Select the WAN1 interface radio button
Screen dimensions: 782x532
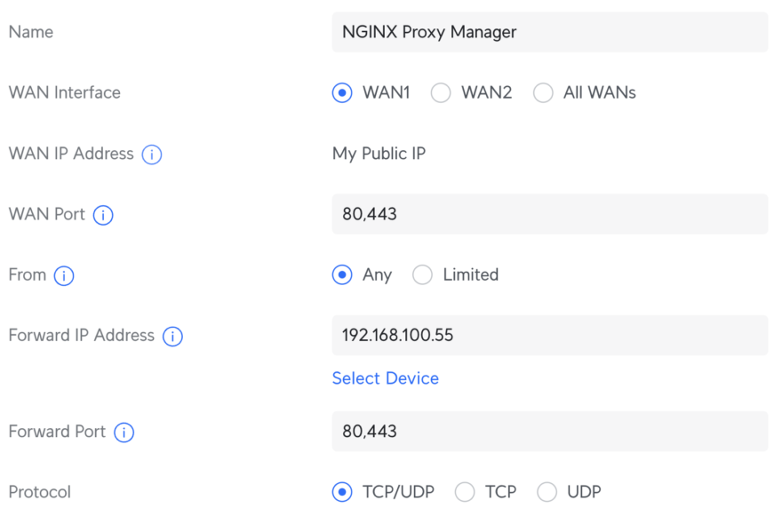pos(341,92)
